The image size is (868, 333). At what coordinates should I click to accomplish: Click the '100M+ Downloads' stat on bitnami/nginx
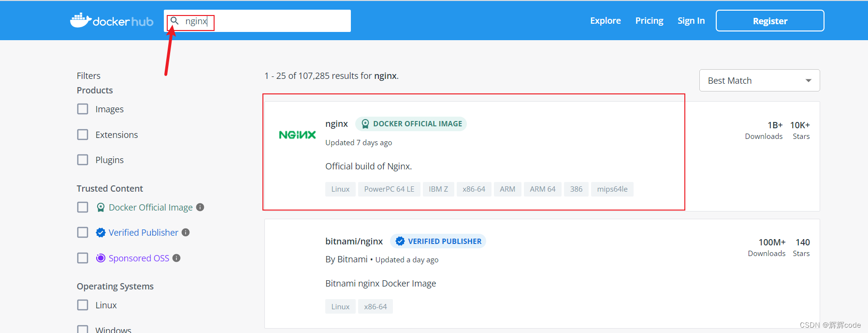pos(767,248)
